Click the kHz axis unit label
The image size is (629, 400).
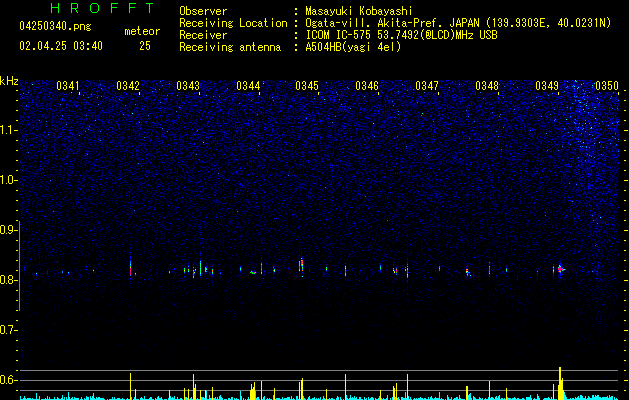pyautogui.click(x=9, y=81)
